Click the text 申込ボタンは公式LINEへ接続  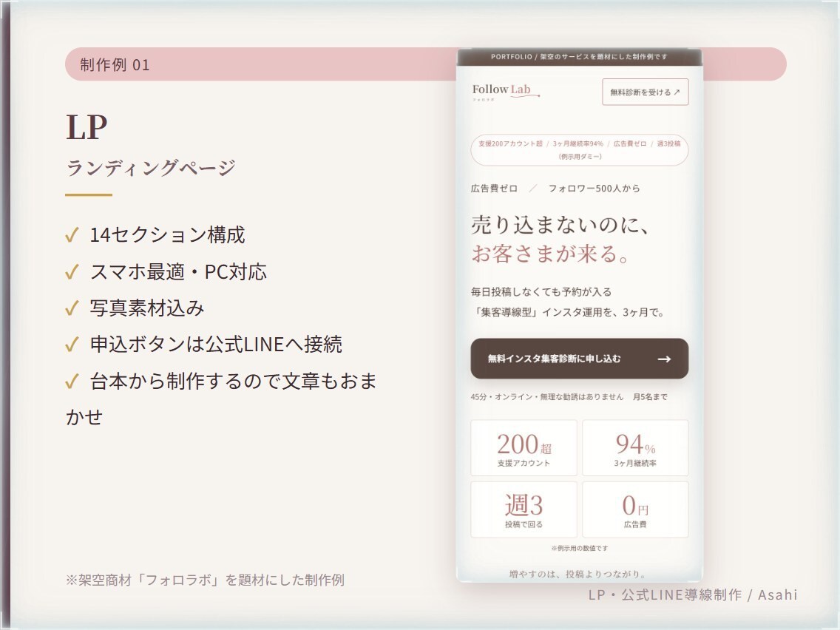point(216,344)
